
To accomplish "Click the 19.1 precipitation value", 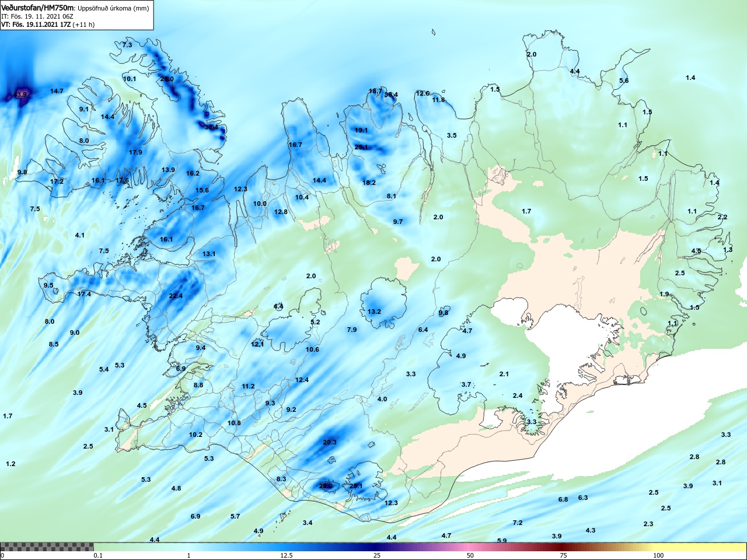I will [x=361, y=130].
